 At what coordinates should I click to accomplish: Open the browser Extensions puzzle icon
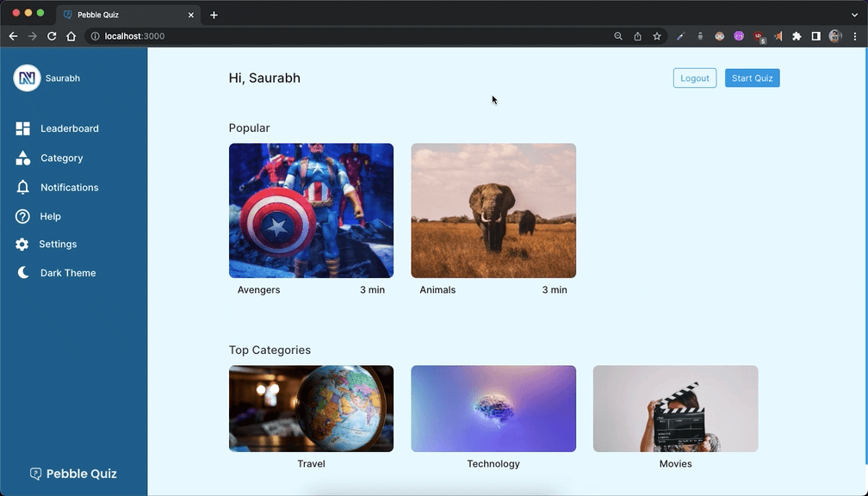pos(797,36)
